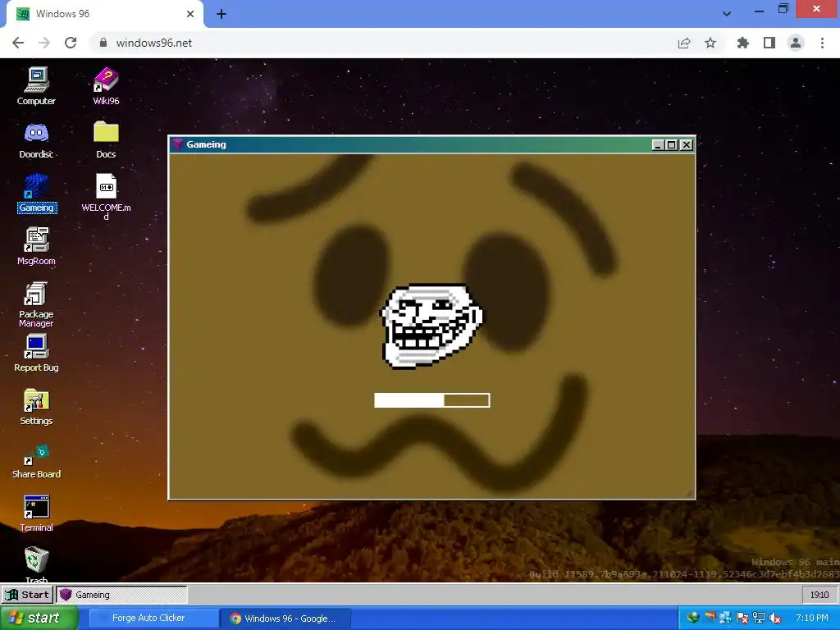Go forward in the browser
Viewport: 840px width, 630px height.
coord(44,43)
